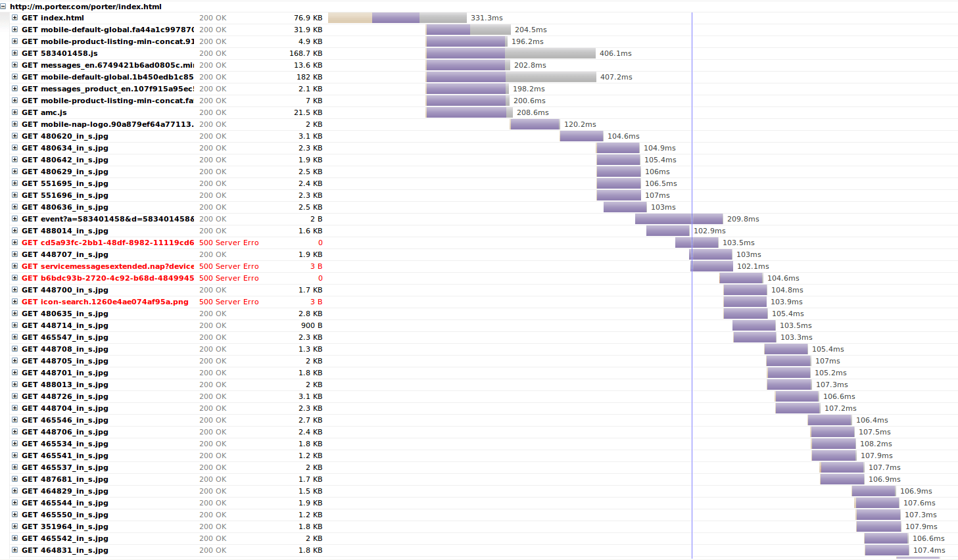Click the timeline bar for 448704_in_s.jpg
958x560 pixels.
coord(798,408)
